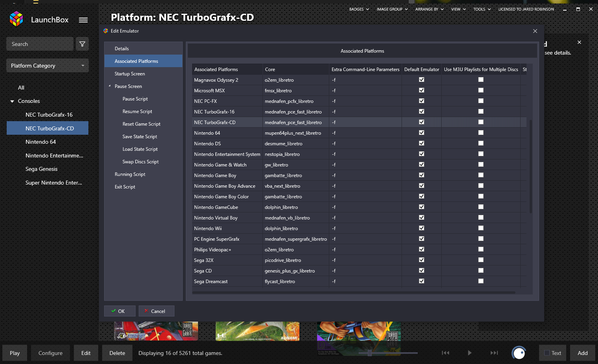Image resolution: width=598 pixels, height=364 pixels.
Task: Click mupen64plus_next_libretro core cell
Action: (296, 133)
